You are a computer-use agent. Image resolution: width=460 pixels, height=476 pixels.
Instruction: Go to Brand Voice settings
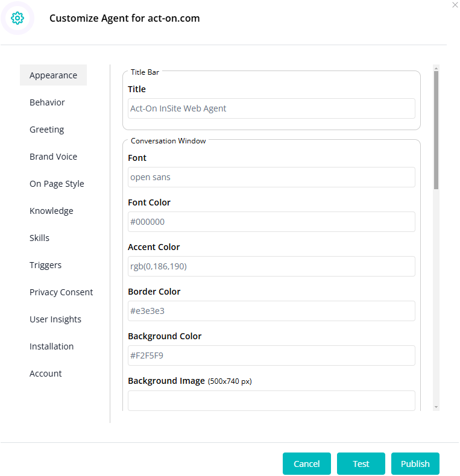[x=53, y=157]
